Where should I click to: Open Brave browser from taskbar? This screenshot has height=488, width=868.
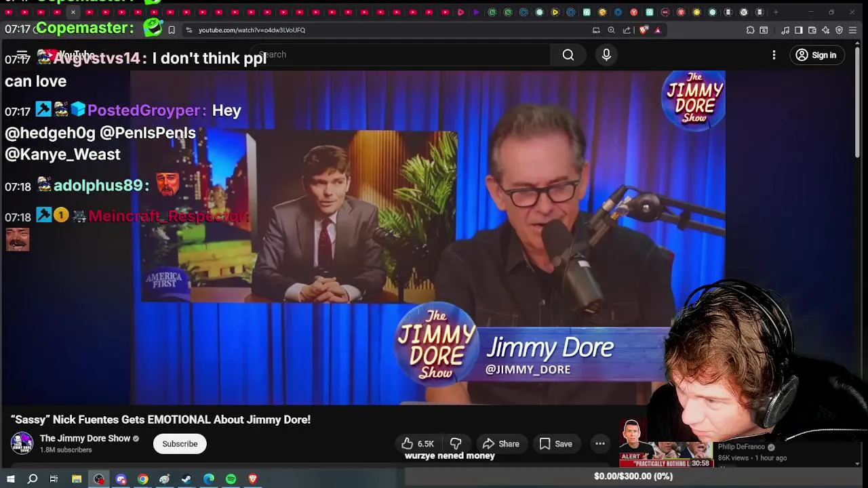(253, 479)
